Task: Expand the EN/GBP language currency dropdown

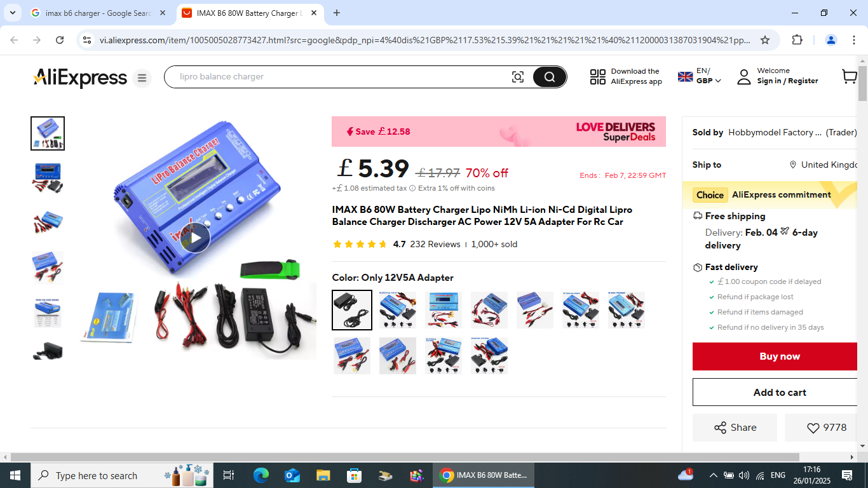Action: tap(700, 76)
